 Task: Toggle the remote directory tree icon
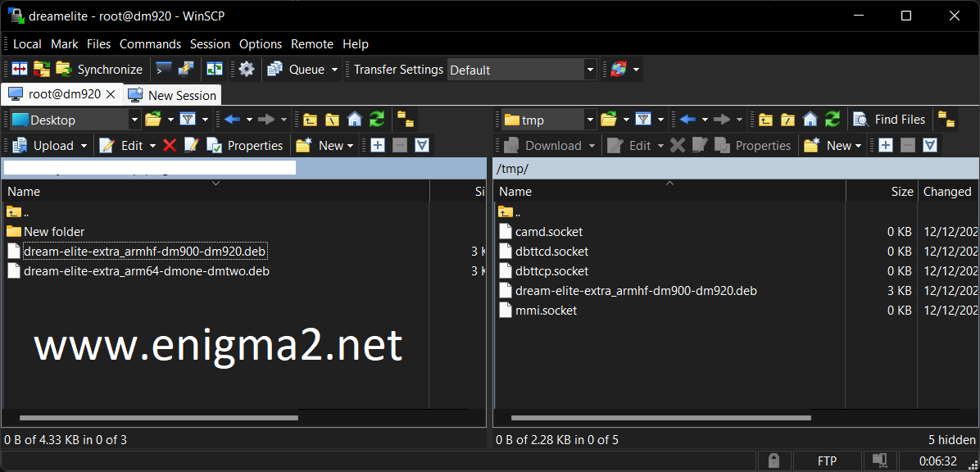[x=946, y=120]
